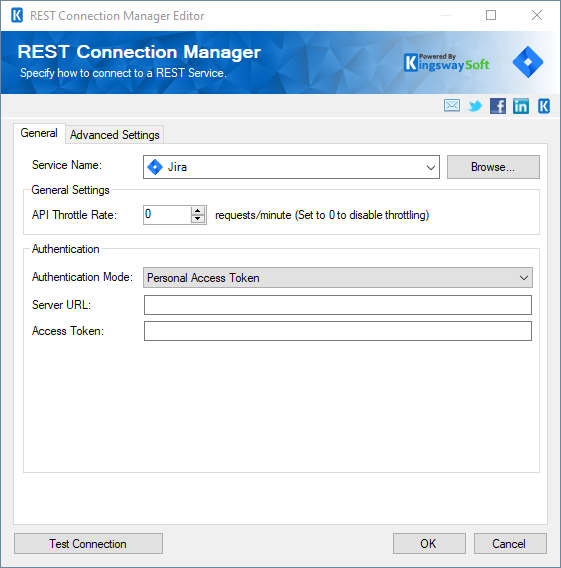This screenshot has width=561, height=568.
Task: Click the Test Connection button
Action: tap(88, 543)
